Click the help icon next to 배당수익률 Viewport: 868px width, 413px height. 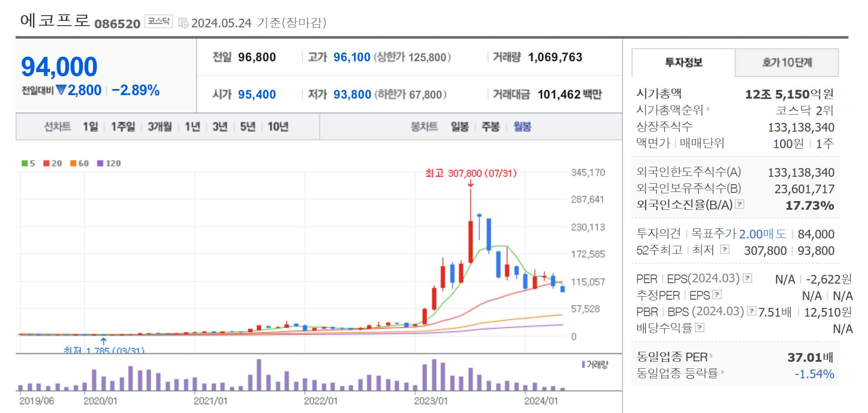[700, 327]
